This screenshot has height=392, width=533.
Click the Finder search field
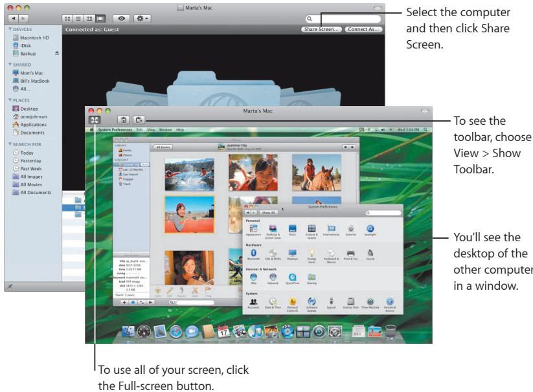[x=343, y=19]
